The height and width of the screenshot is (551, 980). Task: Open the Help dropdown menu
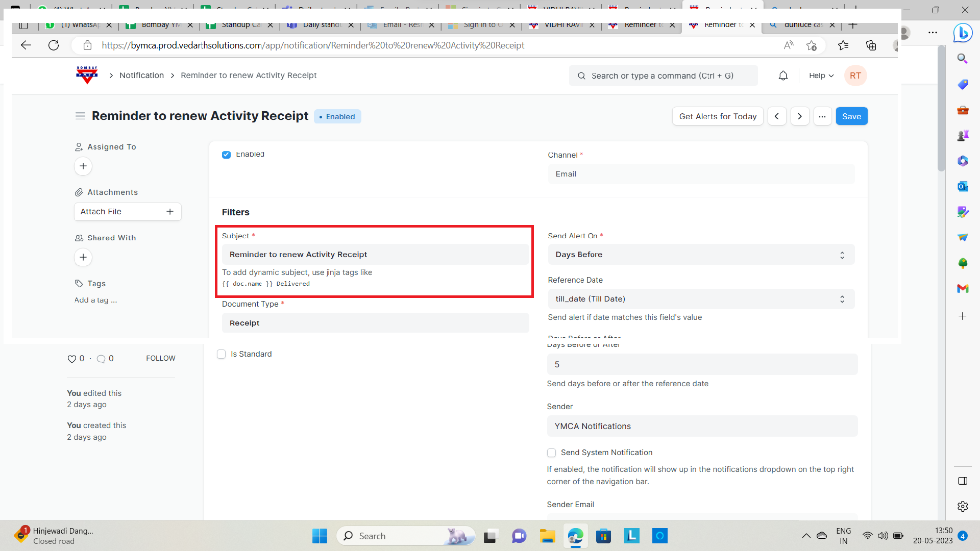click(x=821, y=76)
